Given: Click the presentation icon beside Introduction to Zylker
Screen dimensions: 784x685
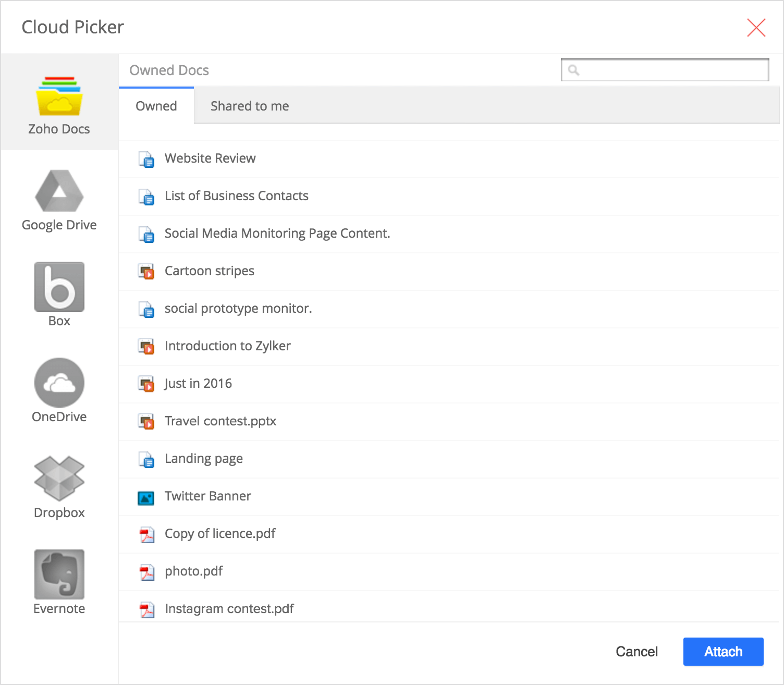Looking at the screenshot, I should tap(146, 347).
